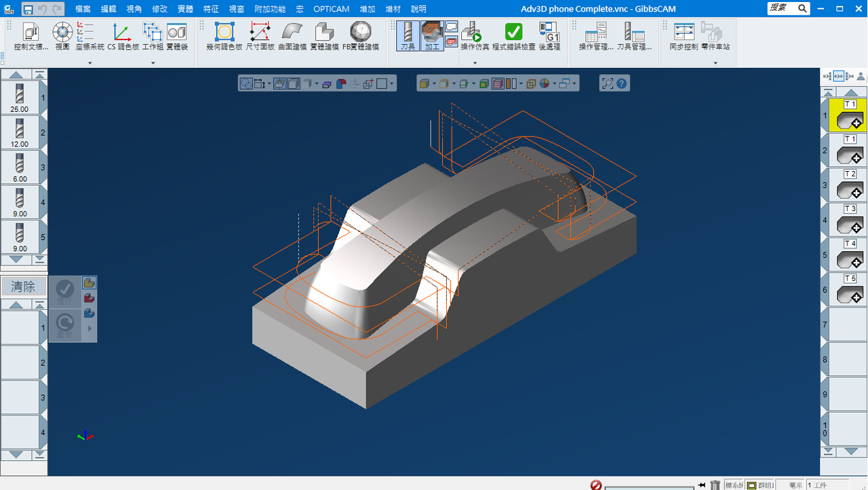The width and height of the screenshot is (868, 490).
Task: Open the 尺寸面板 dimension panel
Action: pos(260,37)
